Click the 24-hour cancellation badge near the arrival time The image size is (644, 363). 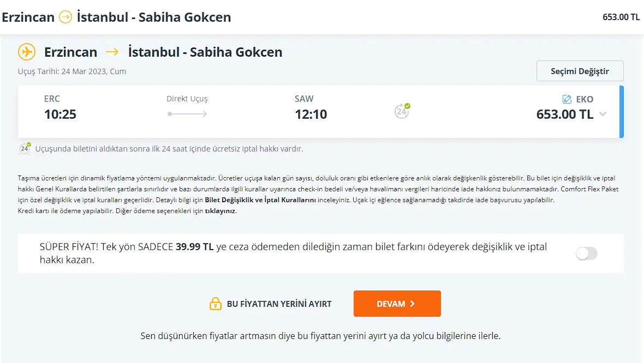pos(401,111)
